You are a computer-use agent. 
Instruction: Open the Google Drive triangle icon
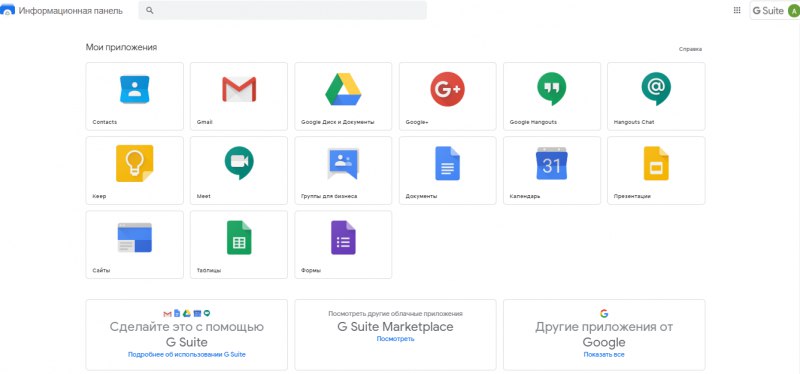pyautogui.click(x=343, y=89)
